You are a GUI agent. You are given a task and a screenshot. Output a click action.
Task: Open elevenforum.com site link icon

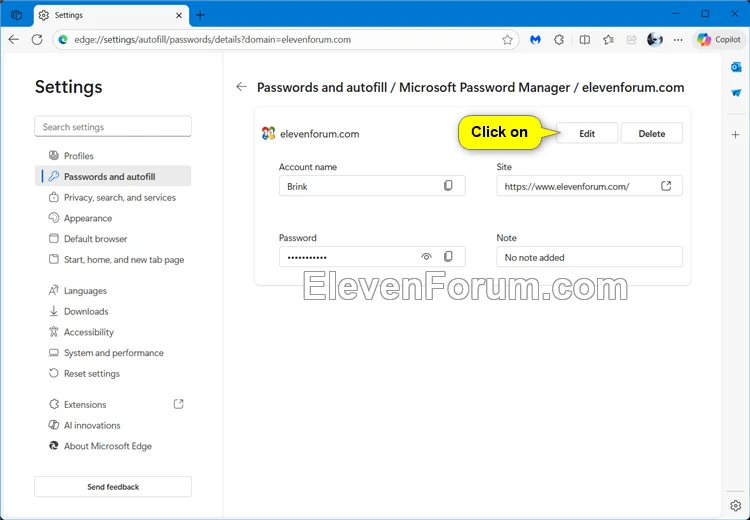tap(666, 186)
